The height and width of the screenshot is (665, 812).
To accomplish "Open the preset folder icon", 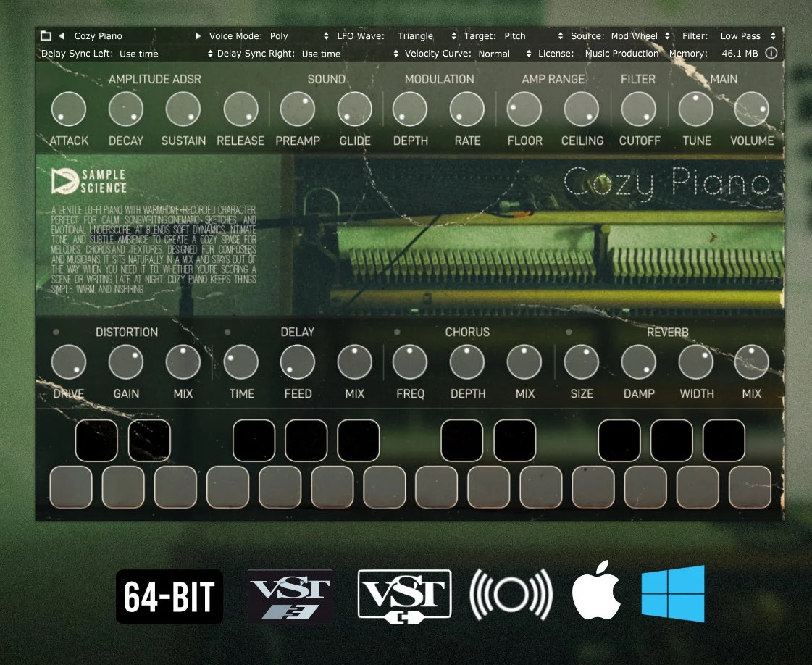I will point(46,35).
